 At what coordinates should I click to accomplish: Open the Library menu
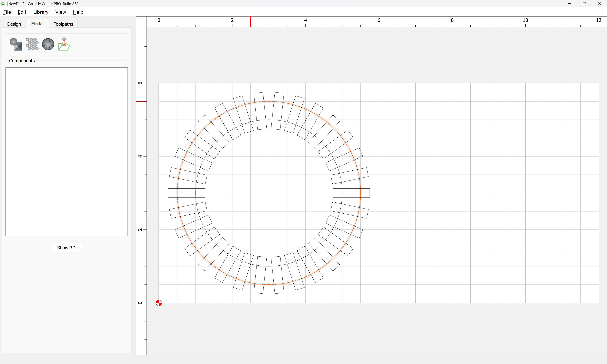coord(41,12)
